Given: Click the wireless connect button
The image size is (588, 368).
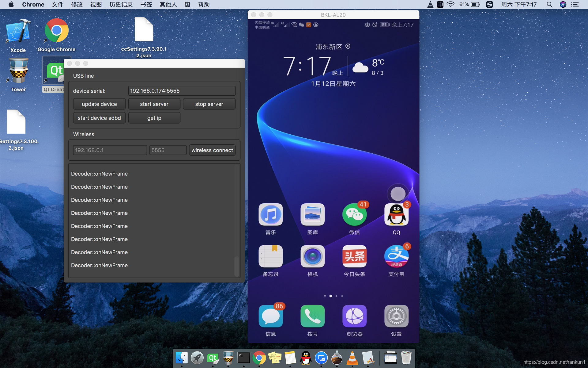Looking at the screenshot, I should tap(212, 150).
